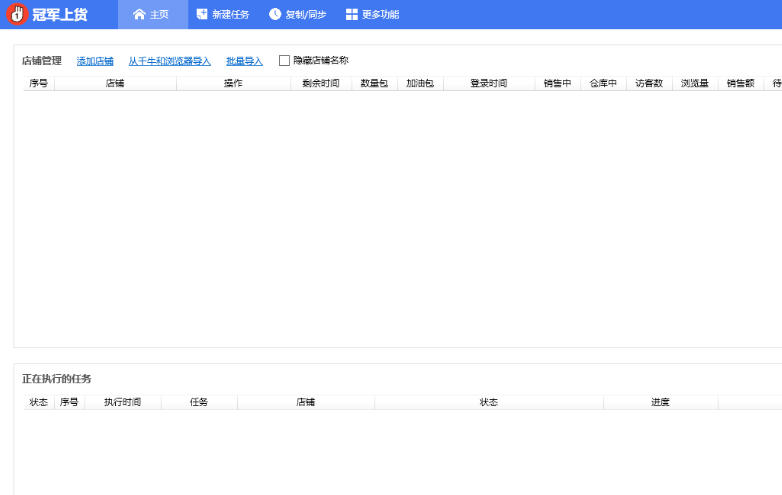Click 进度 header in running tasks table
The height and width of the screenshot is (495, 782).
tap(660, 402)
